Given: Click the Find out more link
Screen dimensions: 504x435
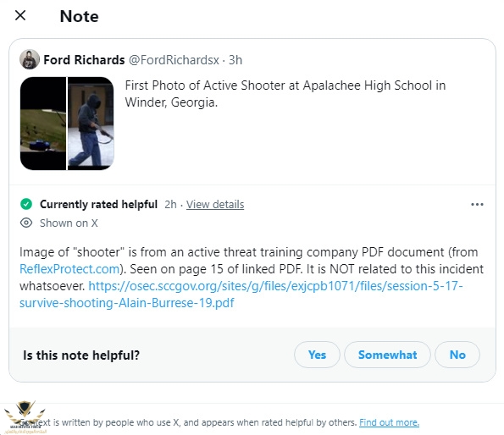Looking at the screenshot, I should coord(390,422).
